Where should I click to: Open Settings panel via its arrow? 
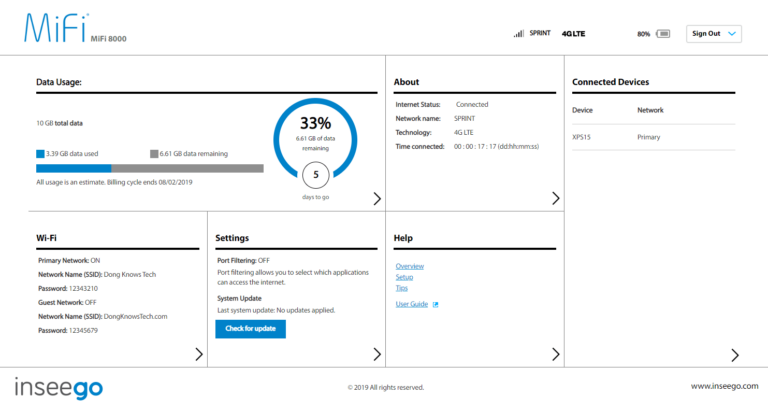pos(376,354)
